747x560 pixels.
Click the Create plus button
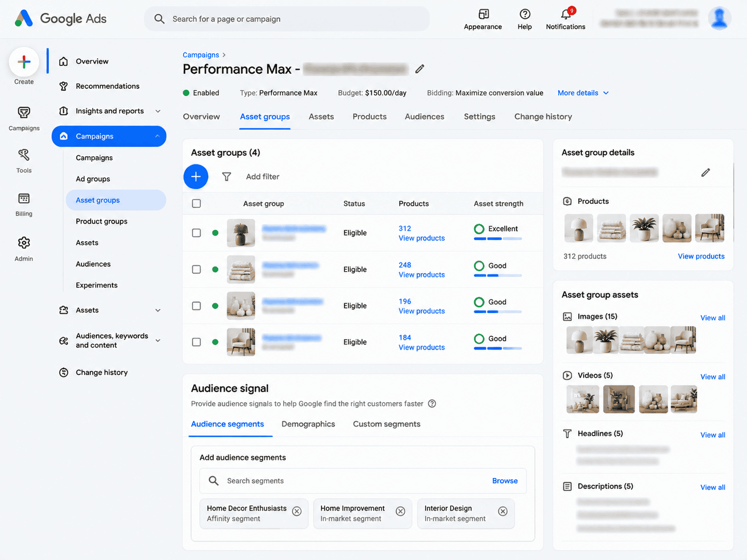click(x=24, y=62)
